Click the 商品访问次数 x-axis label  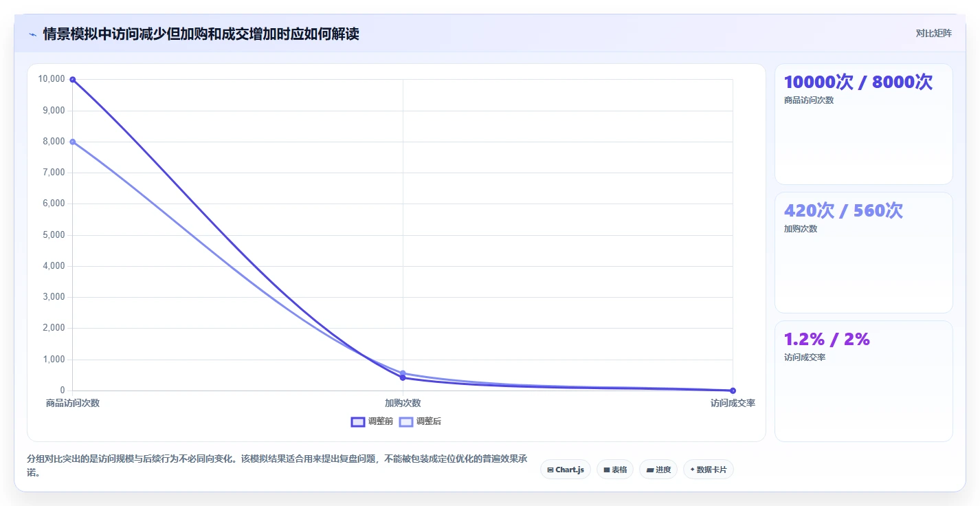click(73, 403)
